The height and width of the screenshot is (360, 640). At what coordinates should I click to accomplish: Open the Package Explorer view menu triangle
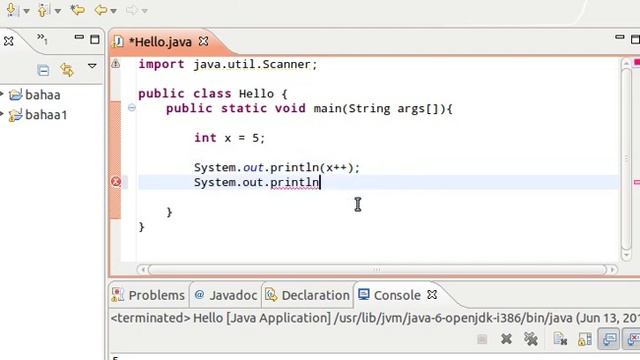[x=92, y=66]
